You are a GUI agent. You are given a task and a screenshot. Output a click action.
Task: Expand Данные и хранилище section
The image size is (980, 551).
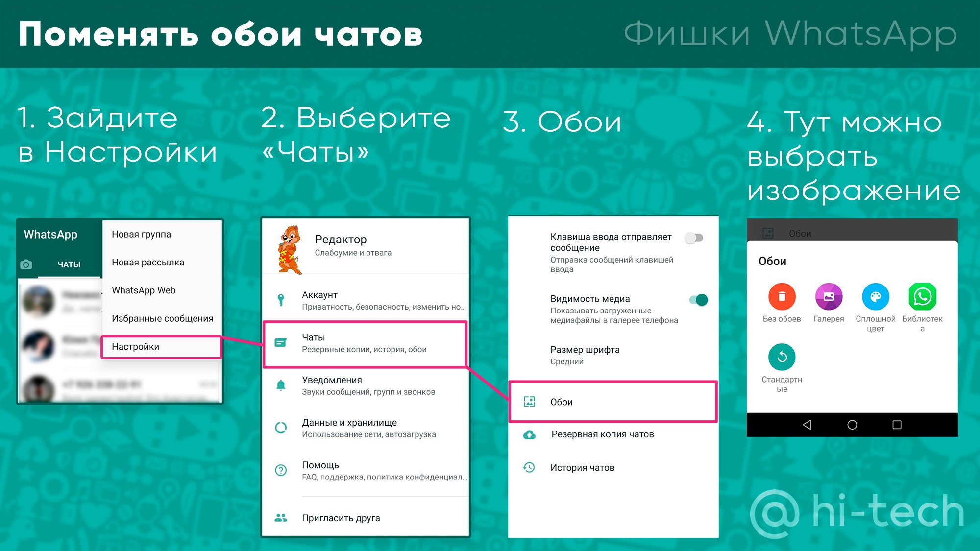point(367,426)
